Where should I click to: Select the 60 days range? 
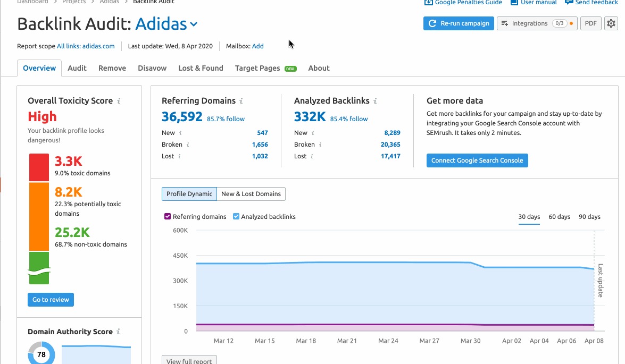[x=559, y=217]
